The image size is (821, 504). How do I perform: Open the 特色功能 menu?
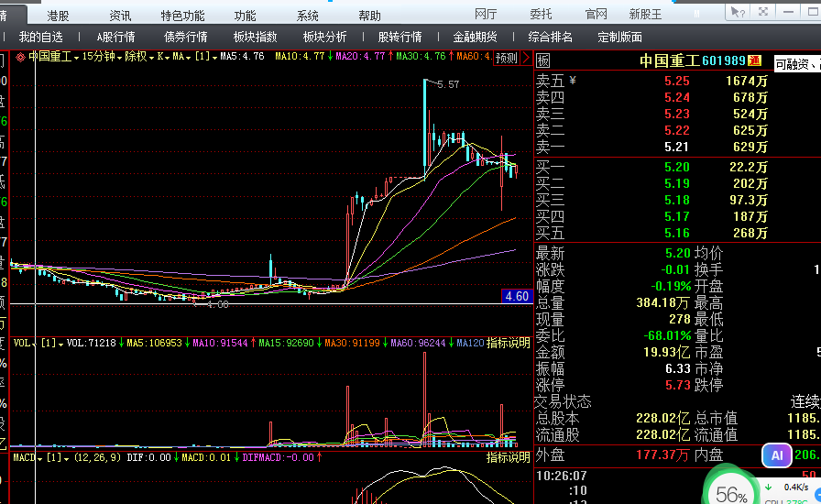(182, 16)
